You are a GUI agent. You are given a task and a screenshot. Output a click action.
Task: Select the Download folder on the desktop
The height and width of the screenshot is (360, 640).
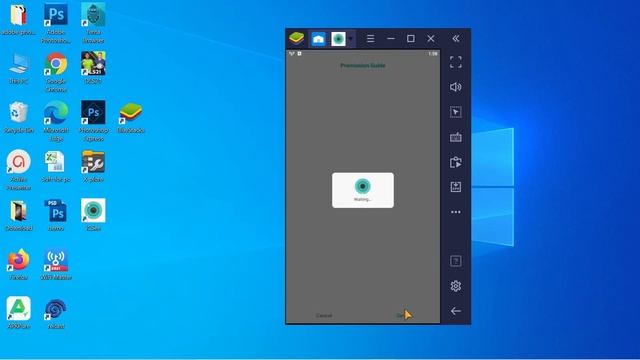tap(19, 215)
